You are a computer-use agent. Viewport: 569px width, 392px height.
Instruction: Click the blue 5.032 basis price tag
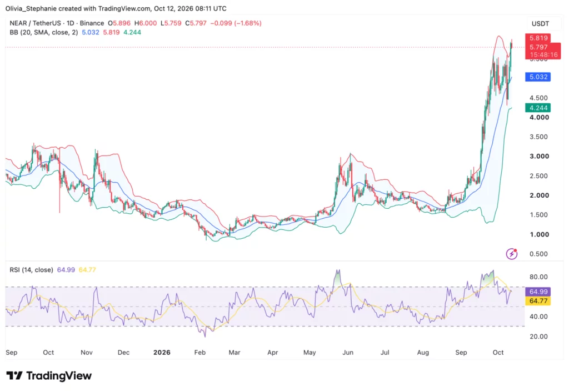point(538,77)
